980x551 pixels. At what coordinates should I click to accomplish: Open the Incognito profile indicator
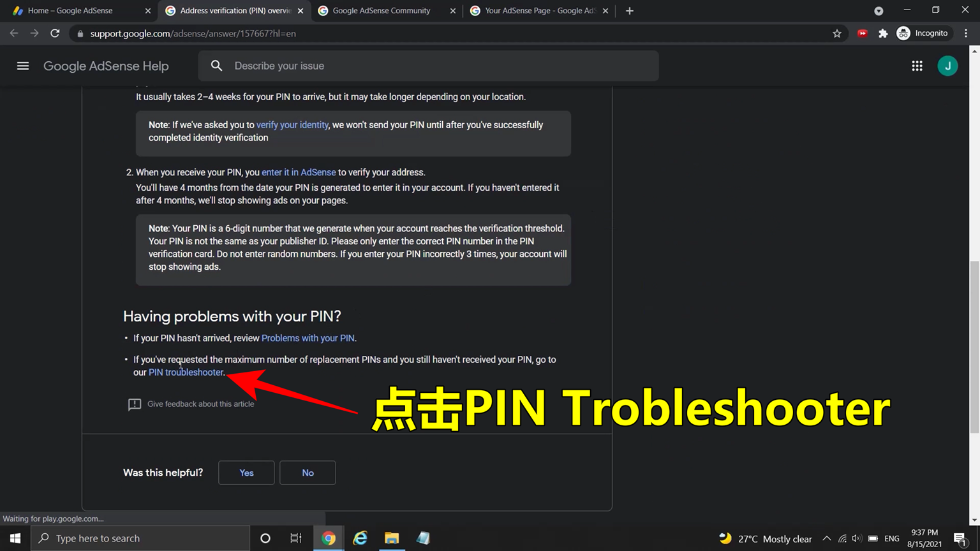coord(923,33)
